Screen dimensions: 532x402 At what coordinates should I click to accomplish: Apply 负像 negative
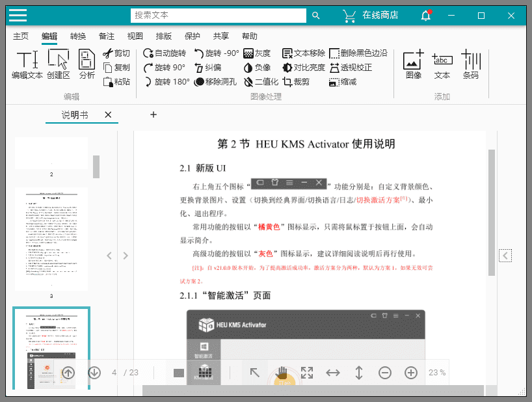coord(257,68)
